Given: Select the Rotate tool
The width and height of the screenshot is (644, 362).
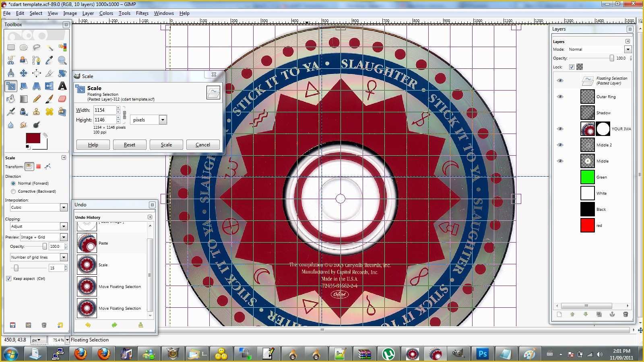Looking at the screenshot, I should click(x=62, y=73).
